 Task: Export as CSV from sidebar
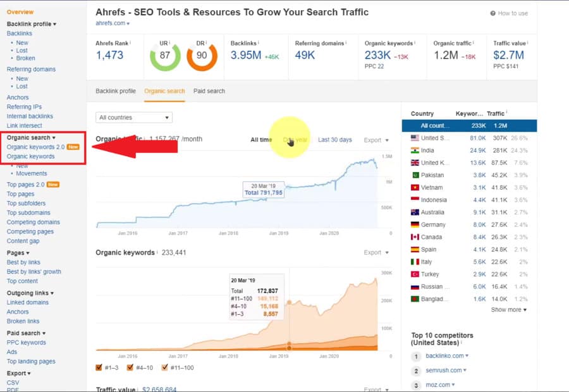tap(13, 383)
